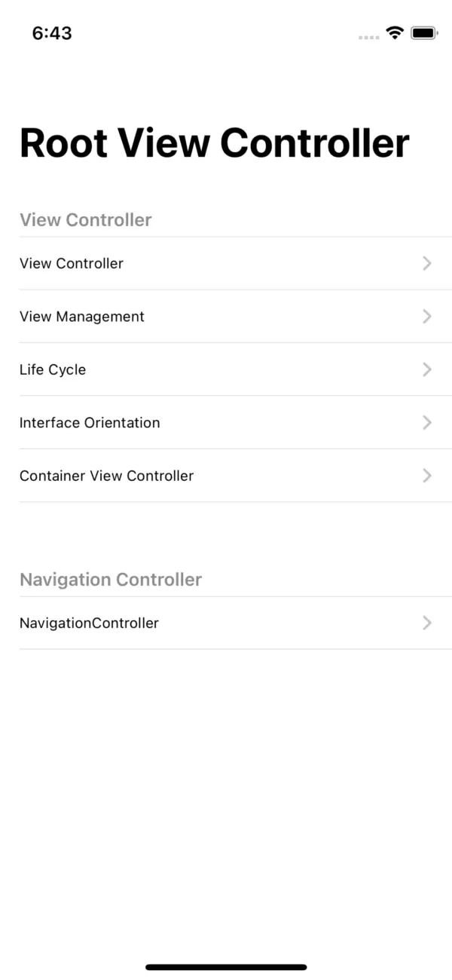The height and width of the screenshot is (980, 452).
Task: Open the View Management entry
Action: (x=226, y=317)
